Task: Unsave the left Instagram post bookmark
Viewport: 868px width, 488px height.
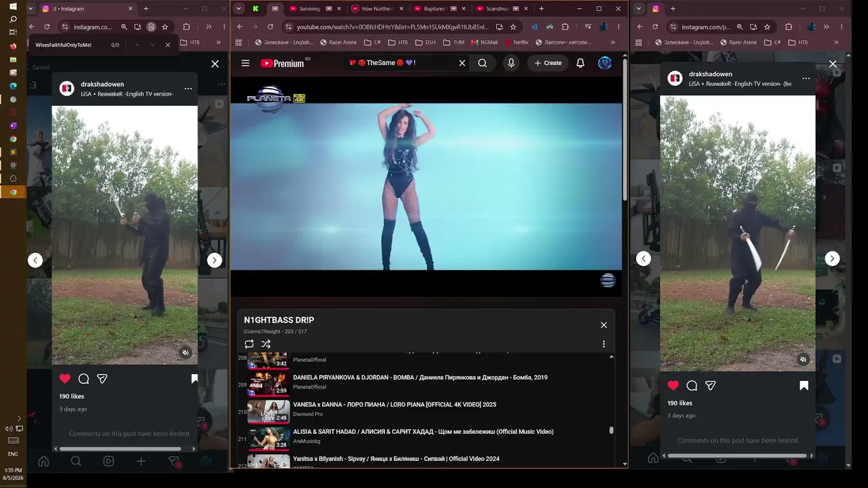Action: click(194, 379)
